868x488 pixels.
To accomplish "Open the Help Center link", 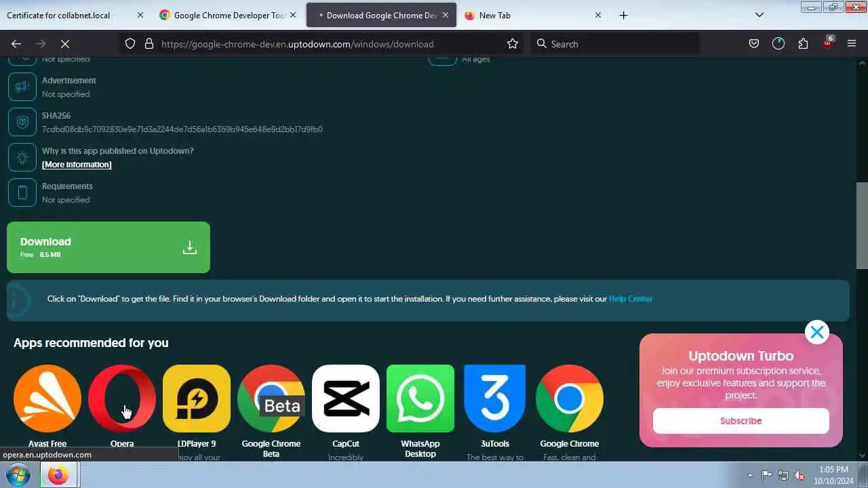I will [631, 299].
